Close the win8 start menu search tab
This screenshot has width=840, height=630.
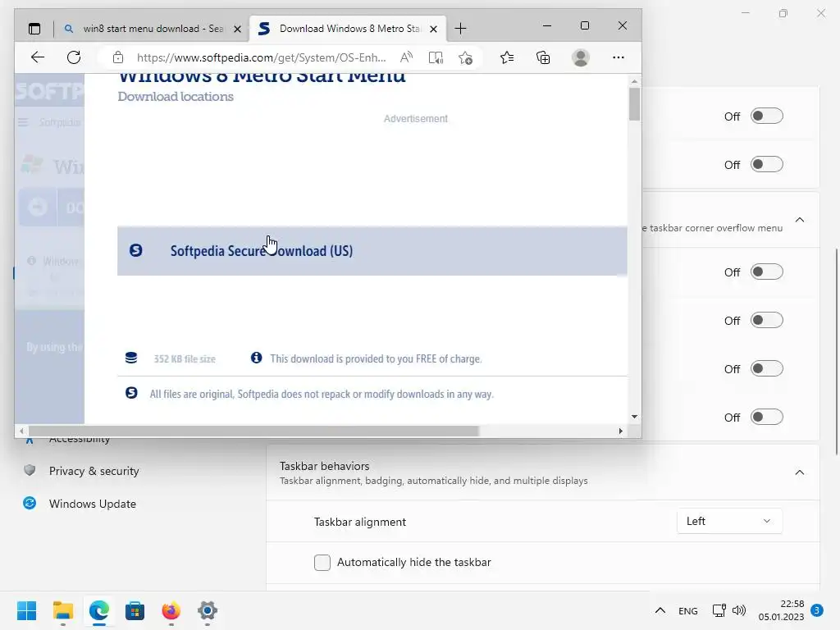click(x=237, y=29)
